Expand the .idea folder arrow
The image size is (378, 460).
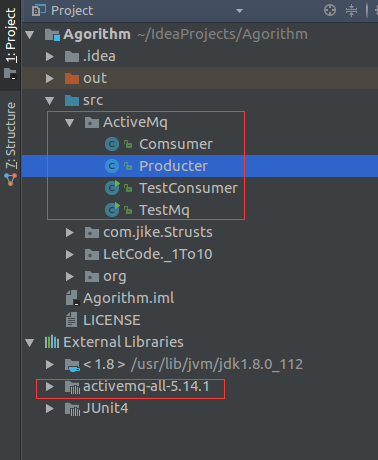tap(50, 56)
